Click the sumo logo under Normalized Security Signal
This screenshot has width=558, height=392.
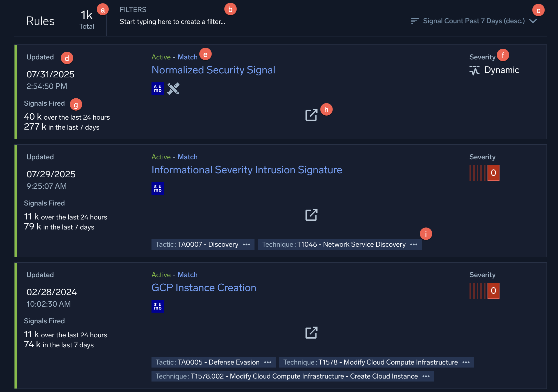click(157, 89)
